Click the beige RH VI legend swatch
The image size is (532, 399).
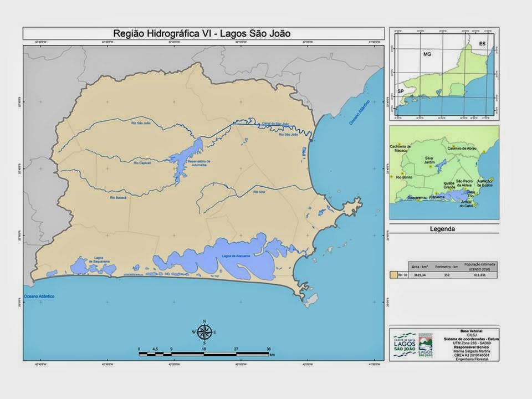pyautogui.click(x=393, y=275)
